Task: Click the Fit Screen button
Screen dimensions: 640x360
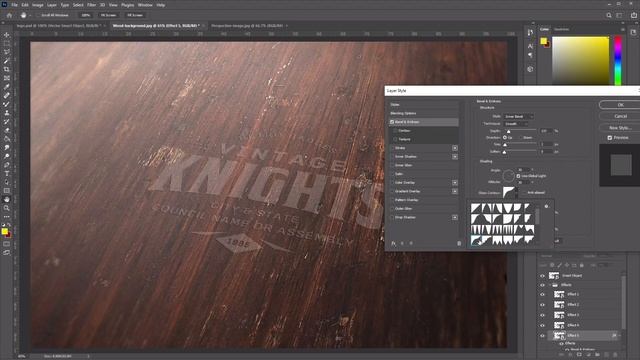Action: coord(108,15)
